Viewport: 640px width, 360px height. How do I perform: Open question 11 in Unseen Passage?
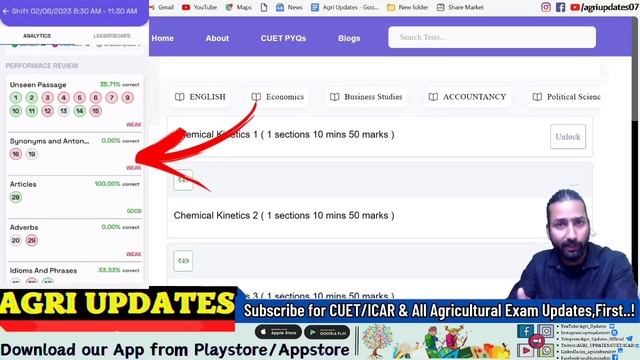[x=31, y=111]
